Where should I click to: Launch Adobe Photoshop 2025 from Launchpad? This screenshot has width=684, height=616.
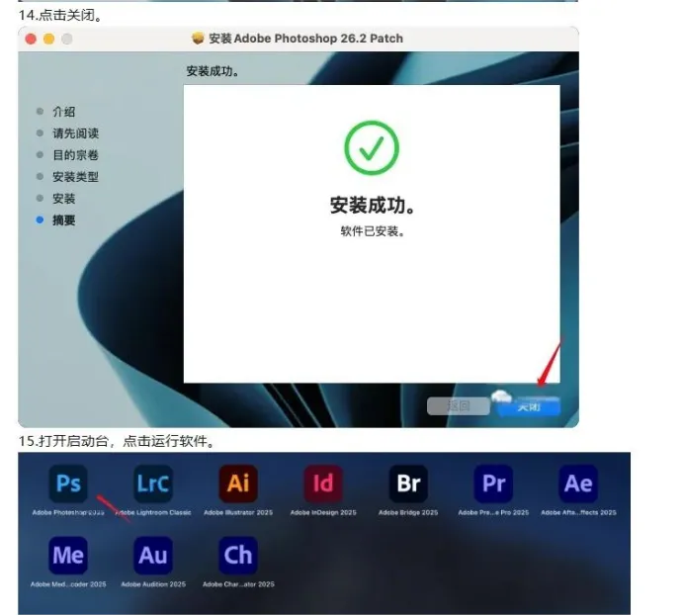tap(68, 484)
